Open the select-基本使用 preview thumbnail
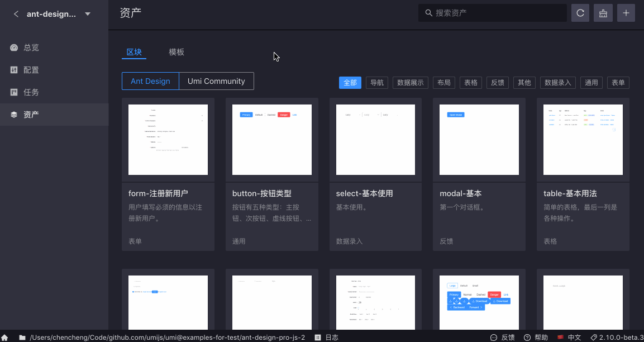The width and height of the screenshot is (644, 342). coord(375,140)
